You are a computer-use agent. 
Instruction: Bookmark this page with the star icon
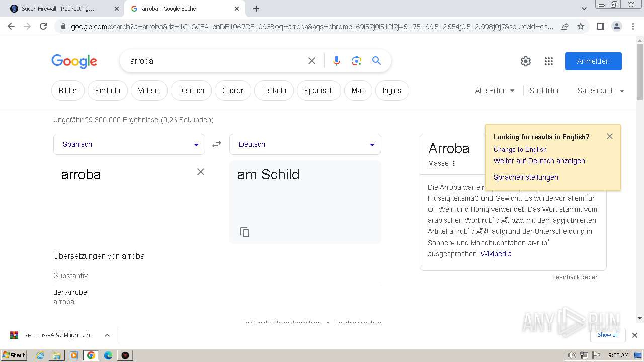(x=581, y=26)
